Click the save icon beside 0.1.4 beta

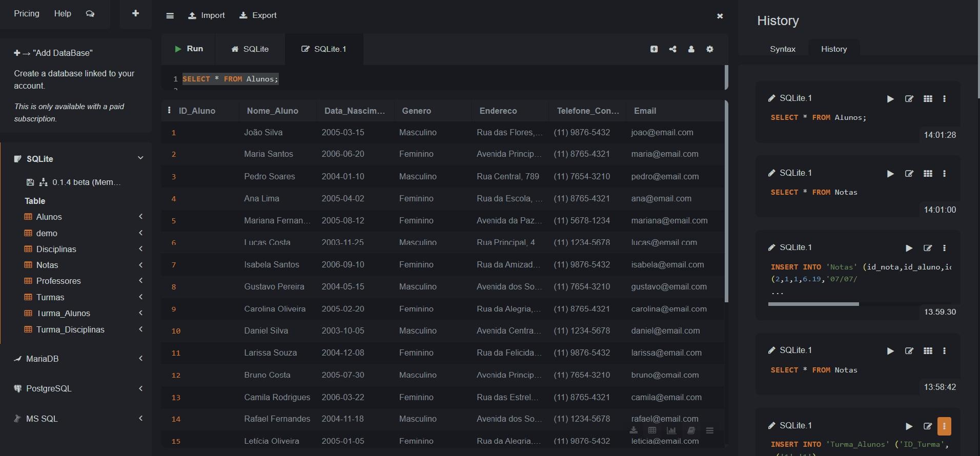(x=30, y=182)
